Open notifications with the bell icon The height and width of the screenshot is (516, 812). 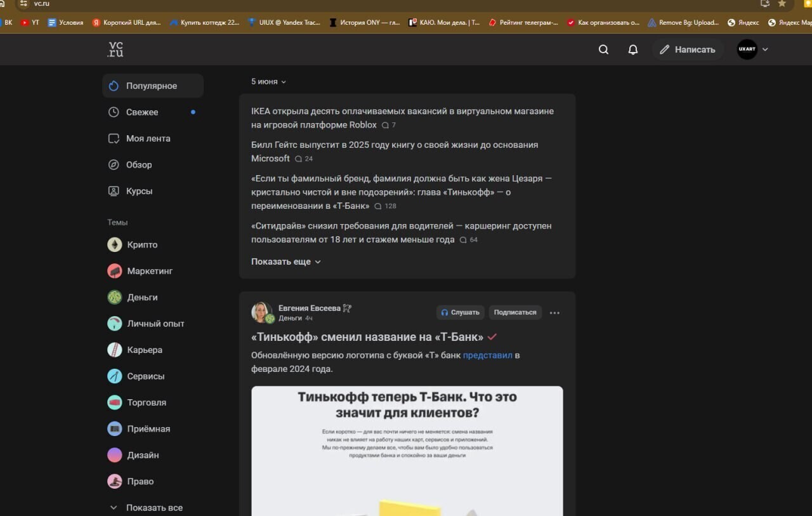632,49
